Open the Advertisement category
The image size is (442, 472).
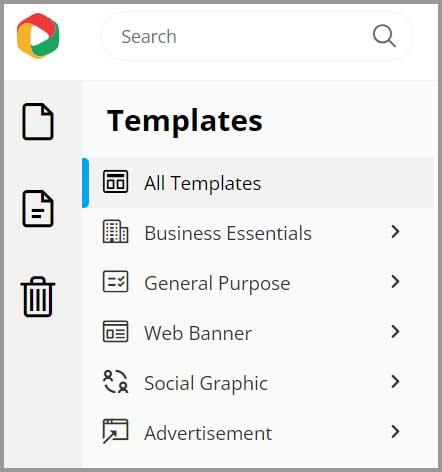click(258, 432)
